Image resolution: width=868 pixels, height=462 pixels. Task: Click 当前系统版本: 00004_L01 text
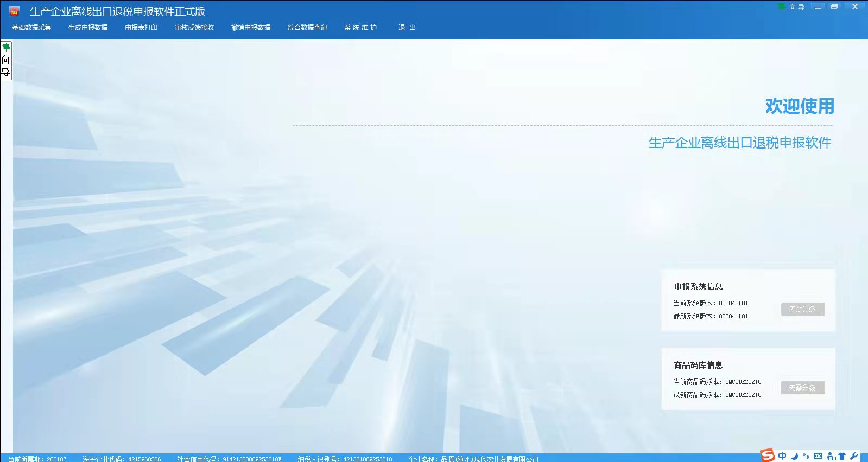coord(711,303)
